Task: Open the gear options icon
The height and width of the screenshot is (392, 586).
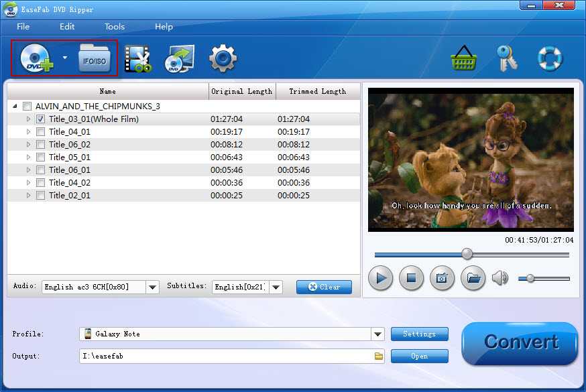Action: tap(223, 58)
